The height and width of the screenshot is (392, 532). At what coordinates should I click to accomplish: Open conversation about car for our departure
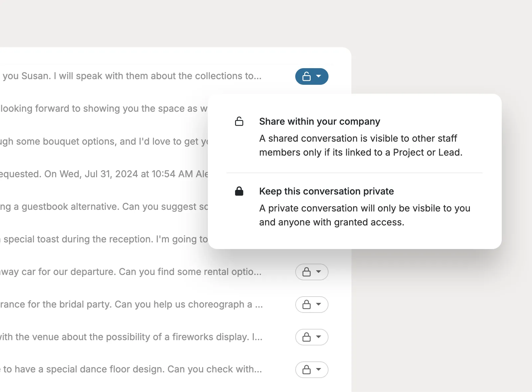(131, 272)
